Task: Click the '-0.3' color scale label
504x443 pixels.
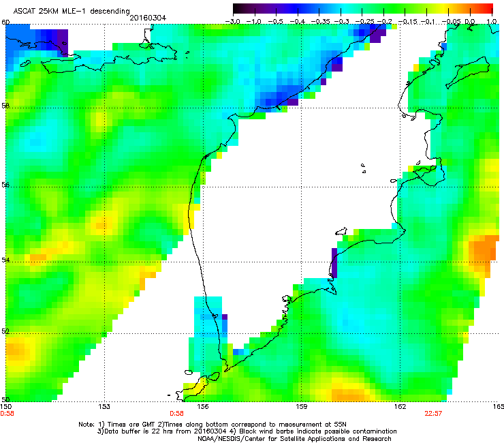Action: pyautogui.click(x=341, y=21)
